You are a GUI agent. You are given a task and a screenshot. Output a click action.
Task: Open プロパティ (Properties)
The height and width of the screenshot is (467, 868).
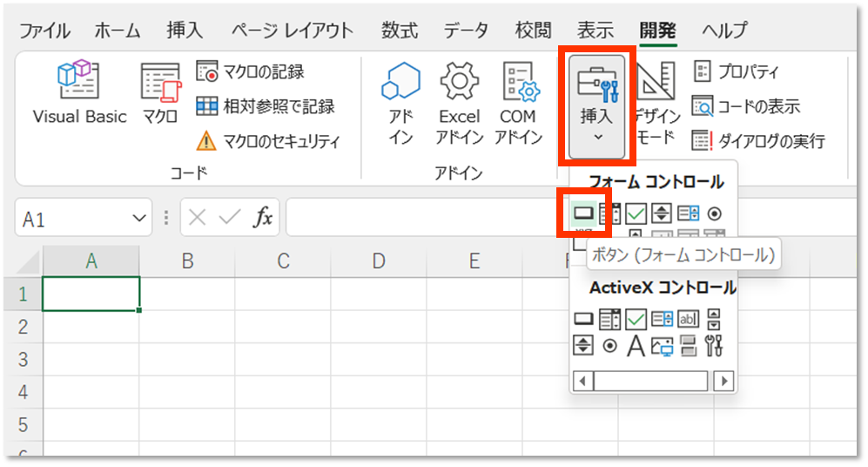(x=736, y=71)
